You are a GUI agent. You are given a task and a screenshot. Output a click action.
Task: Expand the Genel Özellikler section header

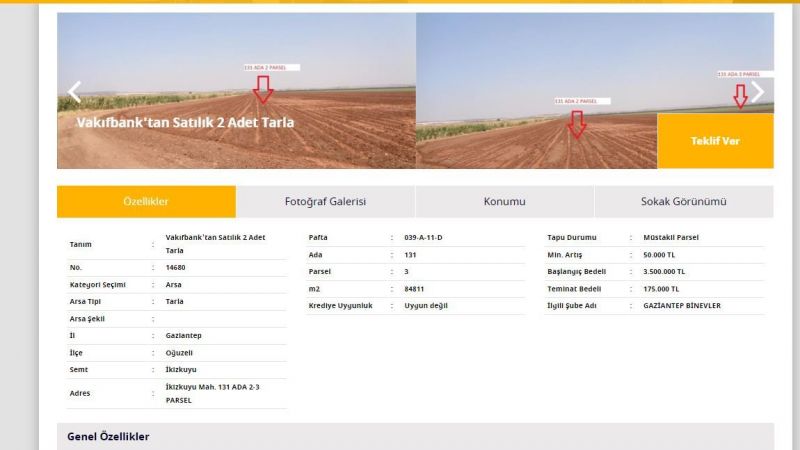pyautogui.click(x=108, y=437)
